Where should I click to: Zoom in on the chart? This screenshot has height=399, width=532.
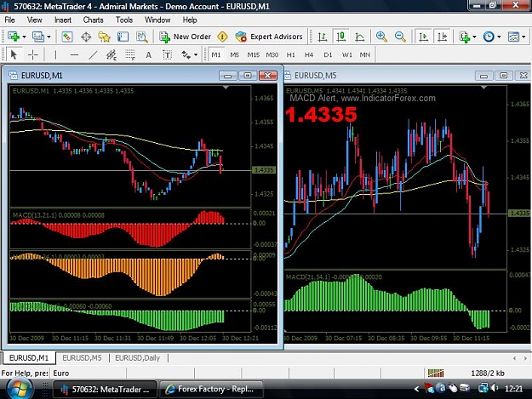pos(381,37)
